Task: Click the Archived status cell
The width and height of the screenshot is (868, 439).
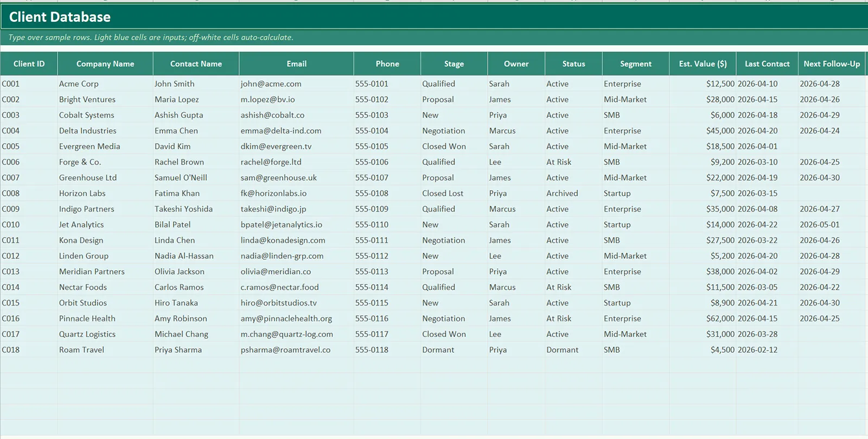Action: [573, 193]
